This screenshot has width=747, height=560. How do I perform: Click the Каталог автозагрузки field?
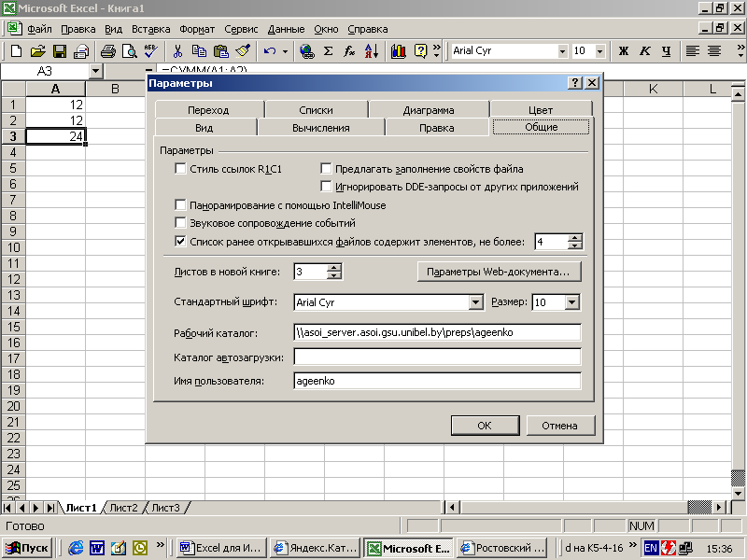(x=437, y=357)
